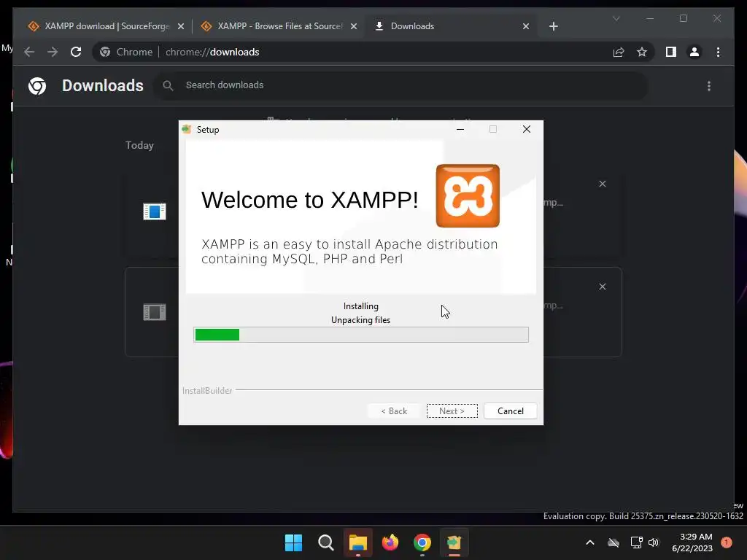Viewport: 747px width, 560px height.
Task: Bookmark this page with star icon
Action: (x=642, y=52)
